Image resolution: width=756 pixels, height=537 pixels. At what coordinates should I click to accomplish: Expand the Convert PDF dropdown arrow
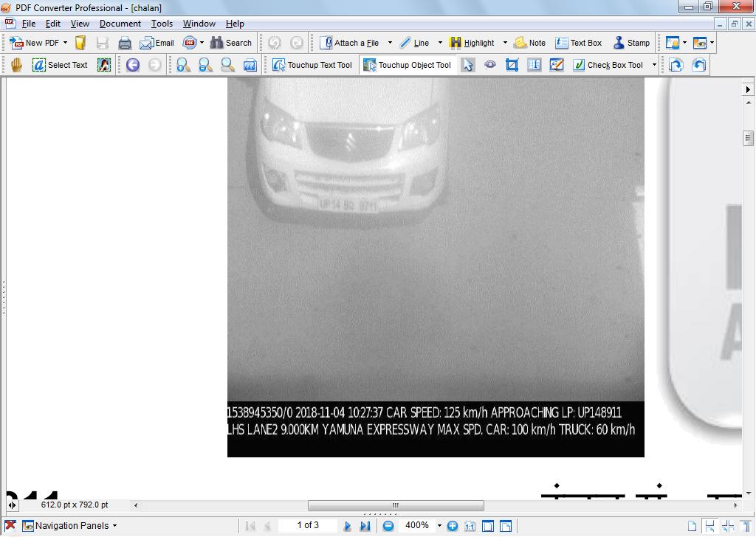click(x=202, y=43)
